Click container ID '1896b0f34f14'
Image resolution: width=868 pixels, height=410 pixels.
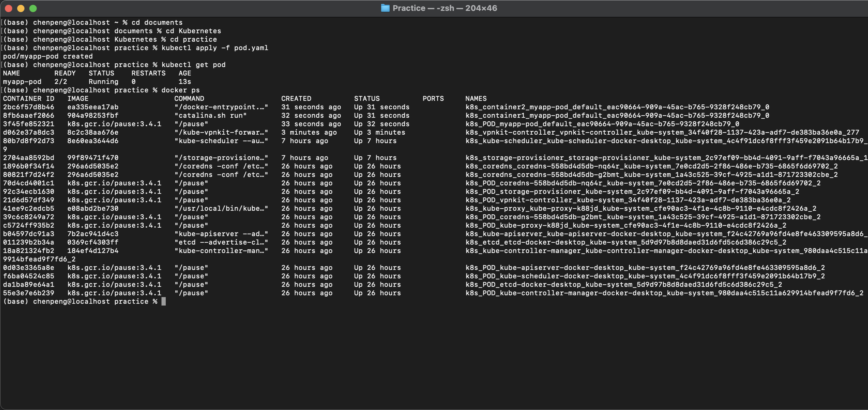pyautogui.click(x=29, y=166)
